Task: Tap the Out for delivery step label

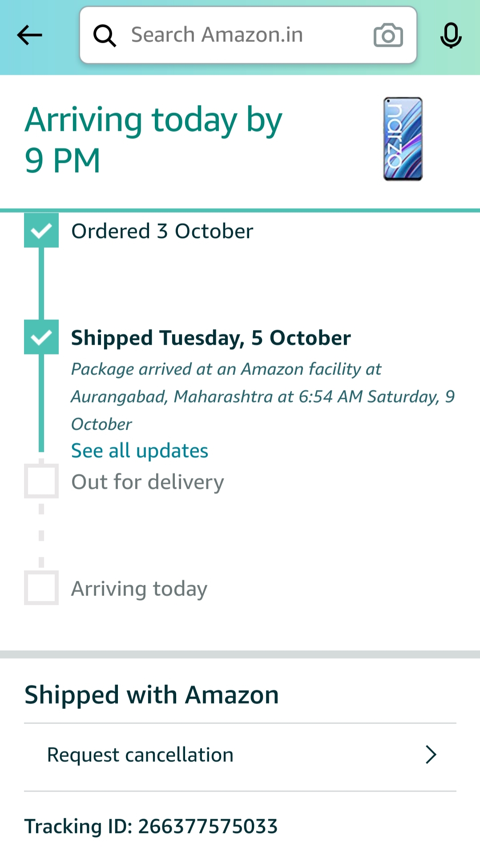Action: coord(148,482)
